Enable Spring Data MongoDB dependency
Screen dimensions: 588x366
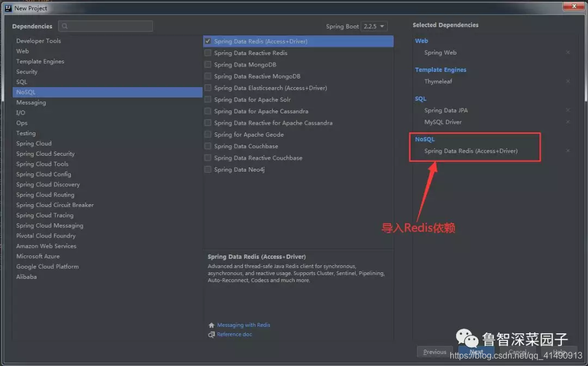pos(207,64)
